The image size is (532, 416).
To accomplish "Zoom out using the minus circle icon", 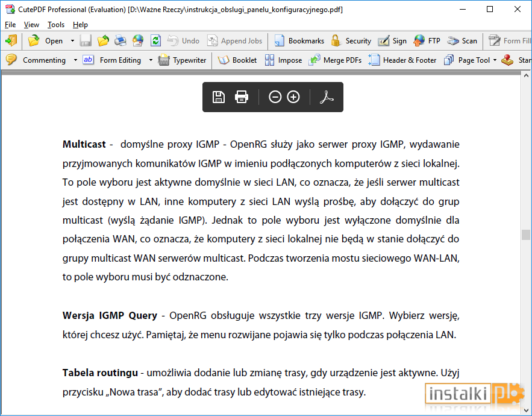I will coord(275,97).
